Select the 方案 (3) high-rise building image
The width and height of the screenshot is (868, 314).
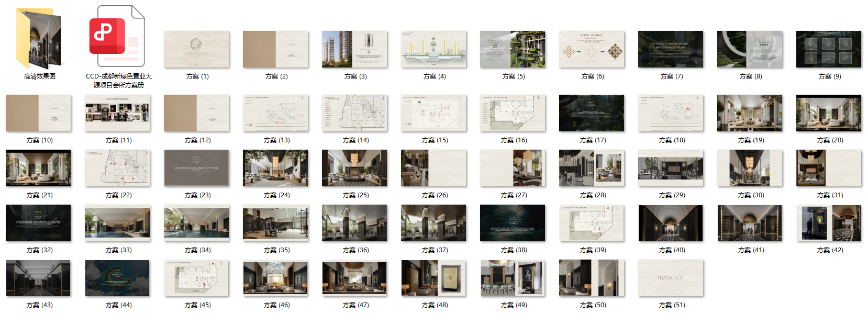click(354, 49)
